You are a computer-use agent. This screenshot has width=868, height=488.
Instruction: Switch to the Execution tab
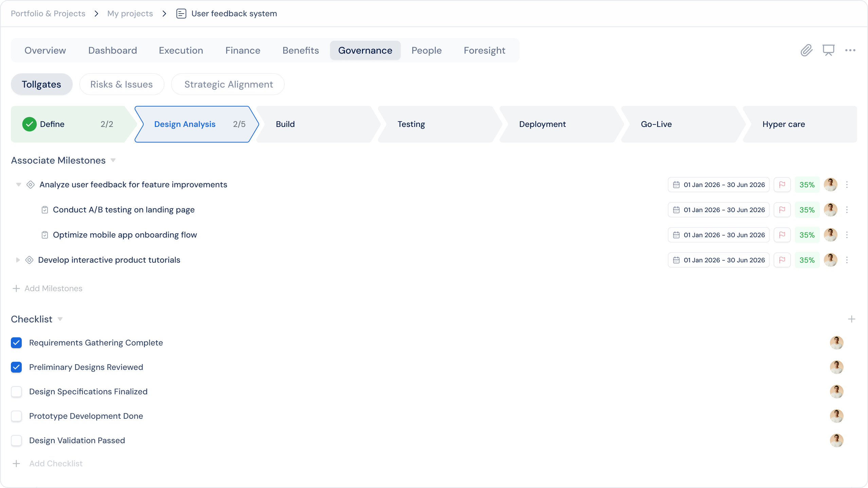click(x=181, y=50)
